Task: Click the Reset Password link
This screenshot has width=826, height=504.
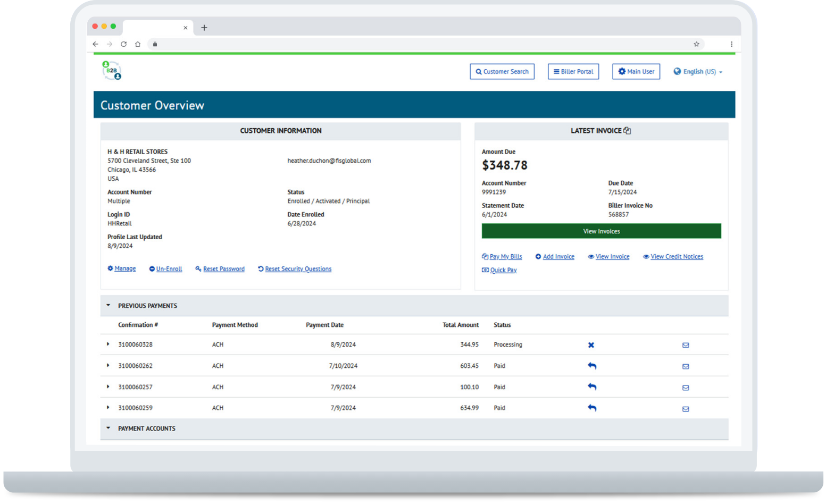Action: click(223, 269)
